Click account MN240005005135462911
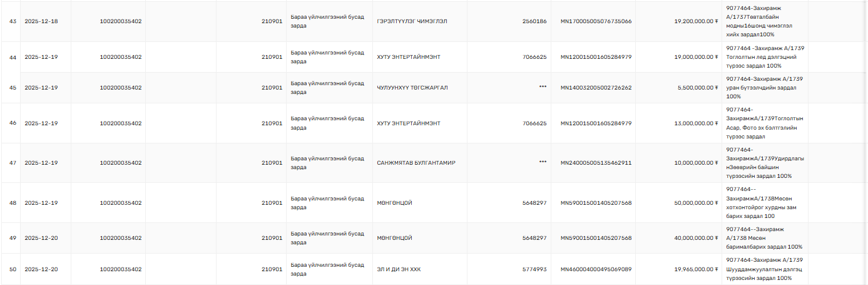This screenshot has width=868, height=285. 596,163
